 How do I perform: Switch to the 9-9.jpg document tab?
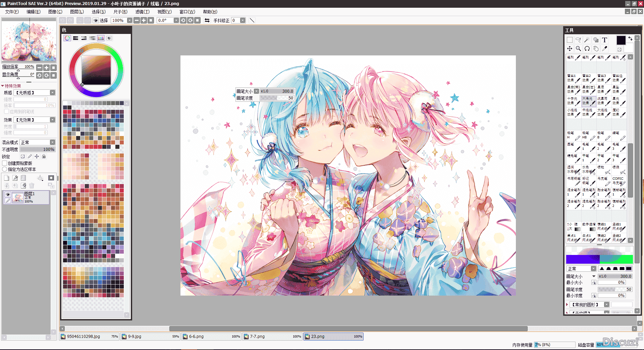coord(150,337)
